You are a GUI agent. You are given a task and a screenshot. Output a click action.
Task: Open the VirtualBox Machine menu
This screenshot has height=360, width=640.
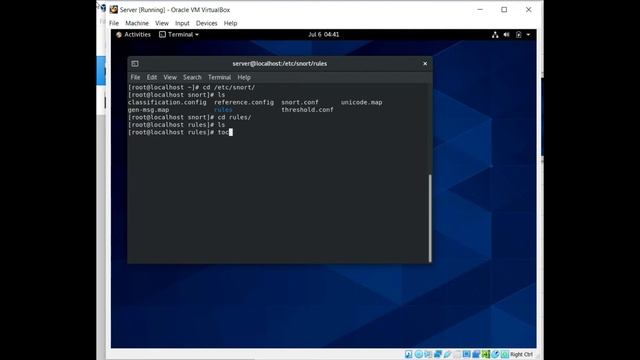pos(137,23)
